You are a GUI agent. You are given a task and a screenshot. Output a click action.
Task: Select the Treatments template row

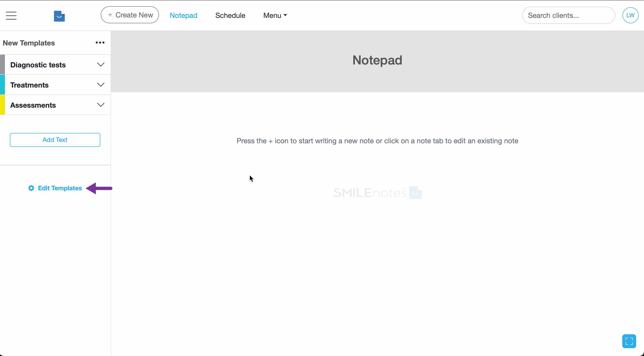coord(55,85)
